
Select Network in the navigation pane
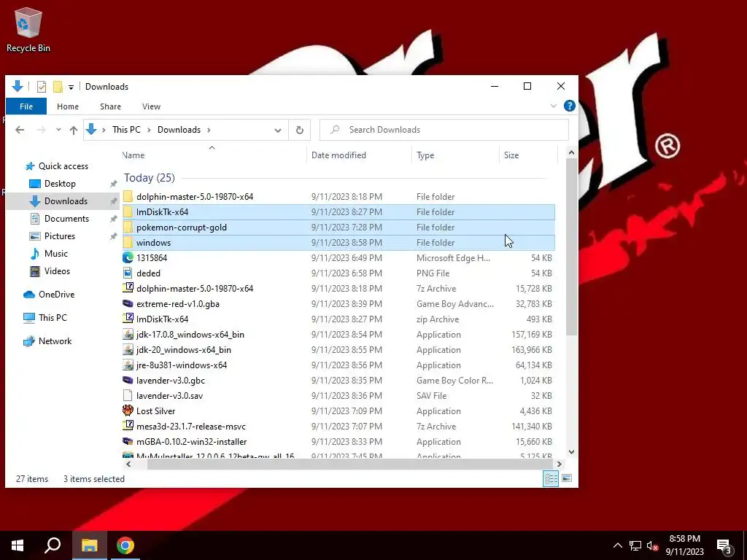pos(55,341)
